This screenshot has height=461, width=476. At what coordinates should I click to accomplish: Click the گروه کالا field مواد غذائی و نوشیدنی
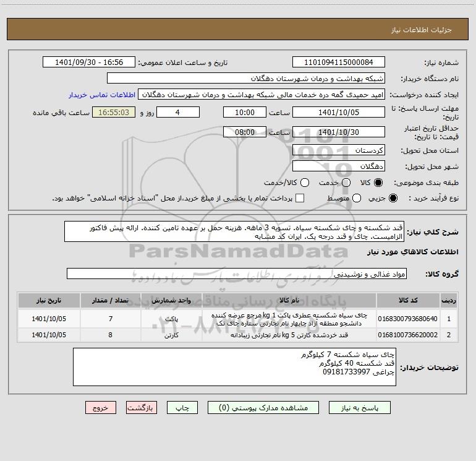[237, 274]
